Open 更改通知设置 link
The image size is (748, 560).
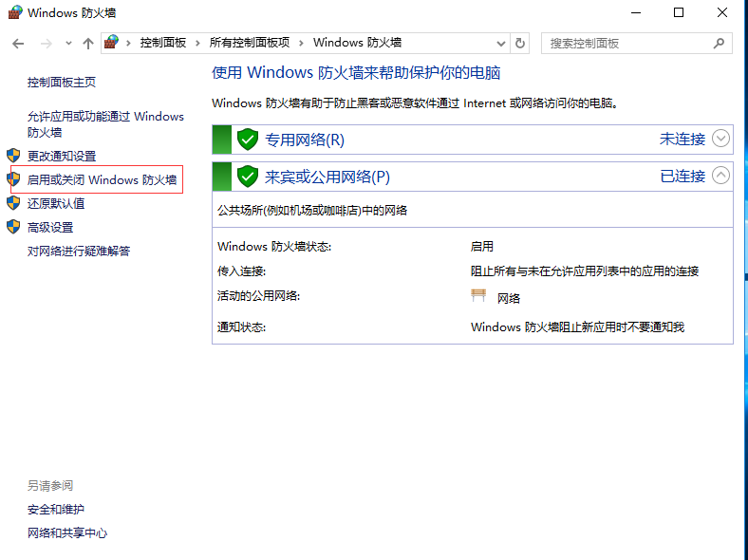click(62, 156)
